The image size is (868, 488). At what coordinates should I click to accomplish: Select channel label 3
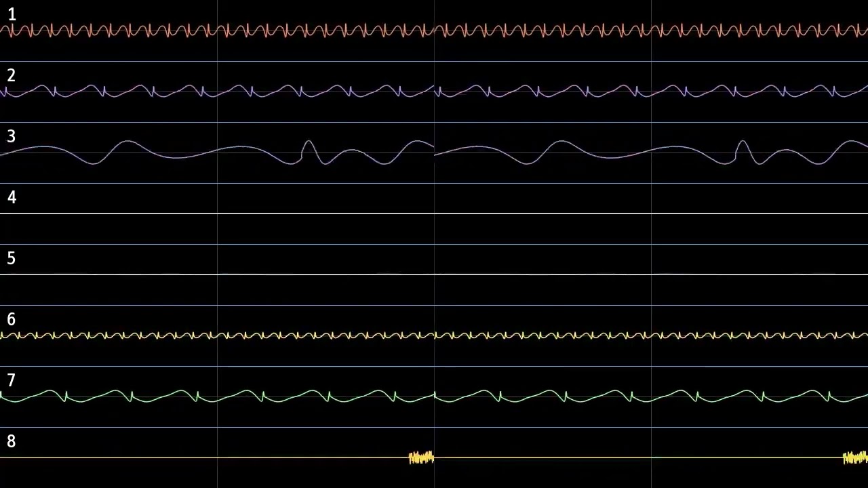12,136
